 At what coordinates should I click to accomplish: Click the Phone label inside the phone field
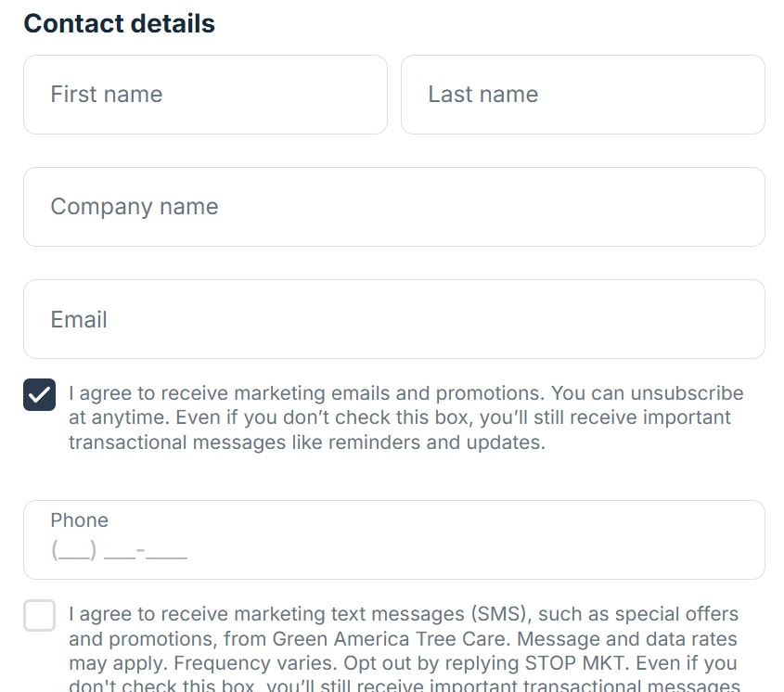point(80,520)
